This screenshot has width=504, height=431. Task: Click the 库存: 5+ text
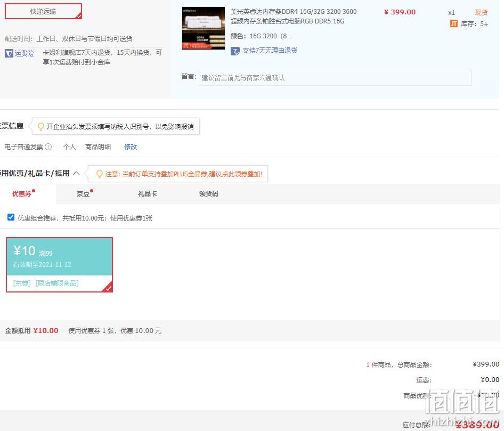pos(474,24)
